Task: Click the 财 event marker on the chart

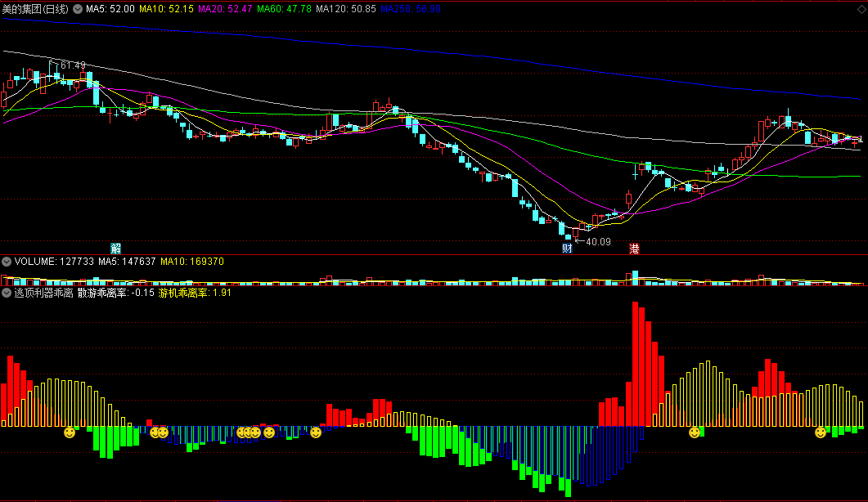Action: coord(567,248)
